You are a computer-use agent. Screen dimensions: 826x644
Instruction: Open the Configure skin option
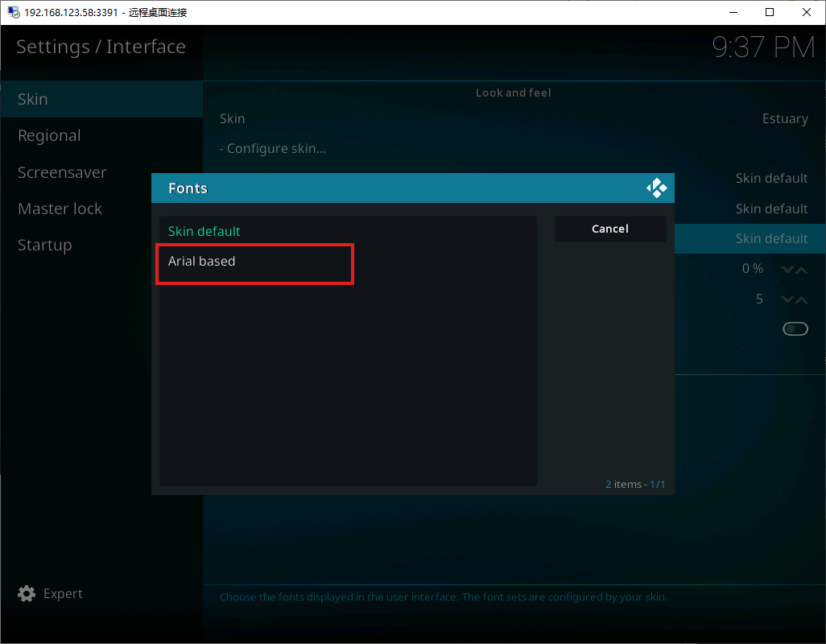click(x=273, y=148)
